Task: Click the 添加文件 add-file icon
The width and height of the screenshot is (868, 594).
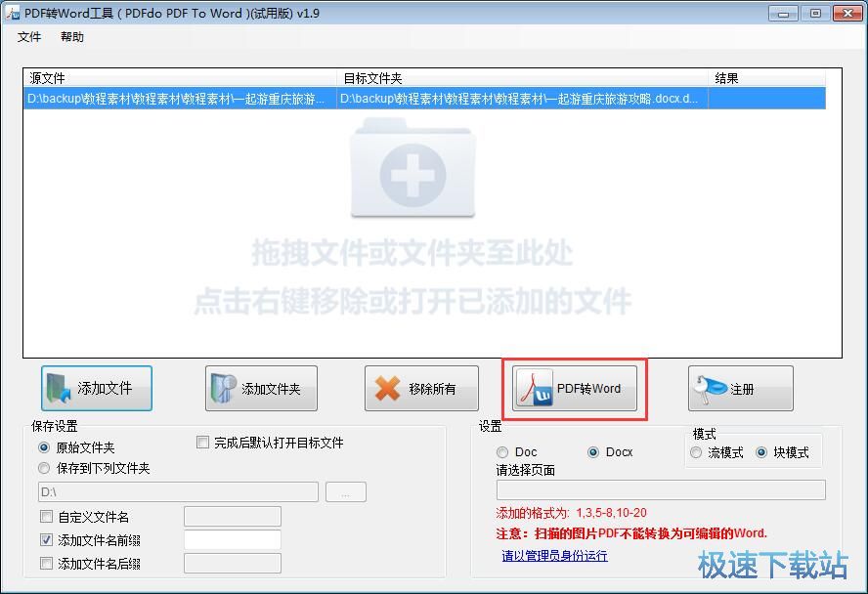Action: tap(59, 388)
